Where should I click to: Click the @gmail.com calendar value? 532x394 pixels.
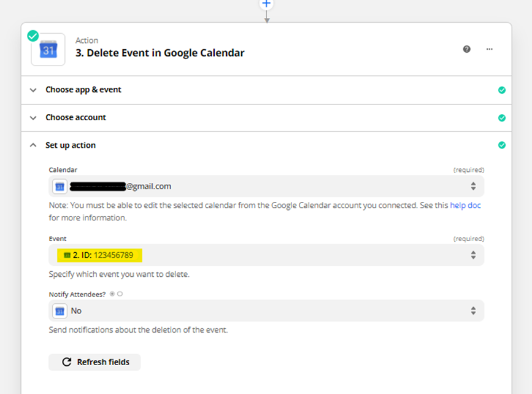[x=120, y=187]
